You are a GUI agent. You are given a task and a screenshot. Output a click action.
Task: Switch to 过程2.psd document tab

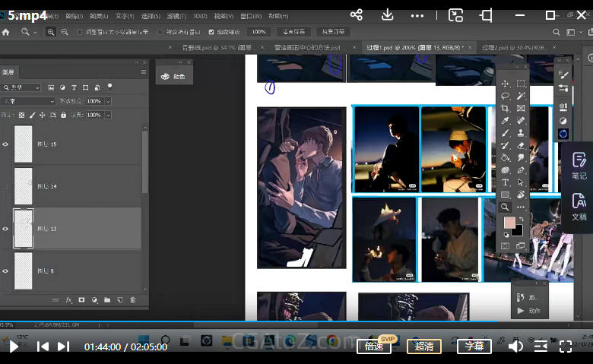[x=509, y=47]
